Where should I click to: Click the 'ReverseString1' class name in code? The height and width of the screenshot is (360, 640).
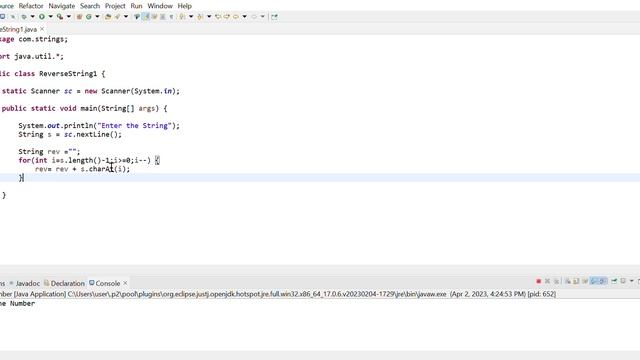pyautogui.click(x=68, y=73)
